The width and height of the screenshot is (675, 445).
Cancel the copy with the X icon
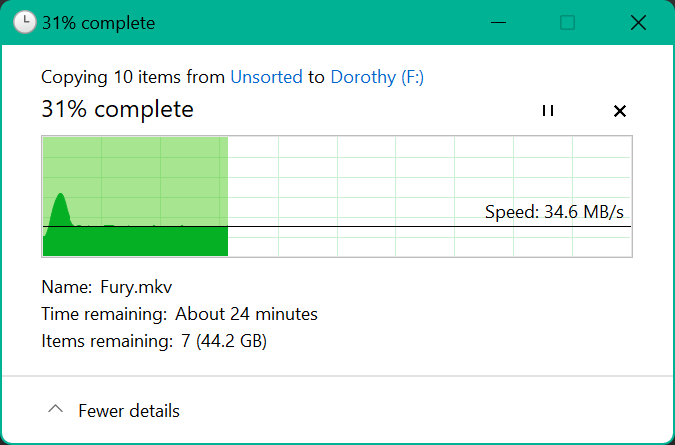619,111
